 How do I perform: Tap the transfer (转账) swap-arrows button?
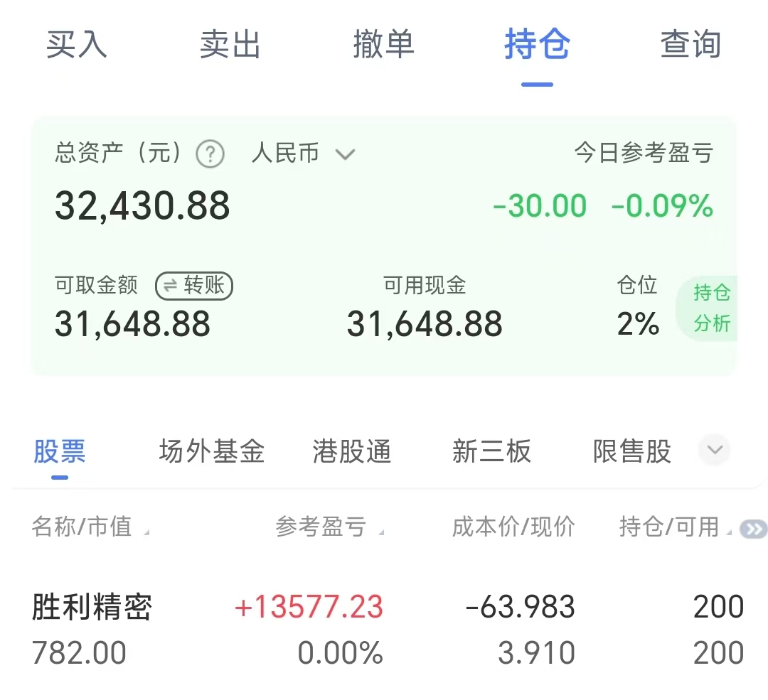(x=194, y=286)
